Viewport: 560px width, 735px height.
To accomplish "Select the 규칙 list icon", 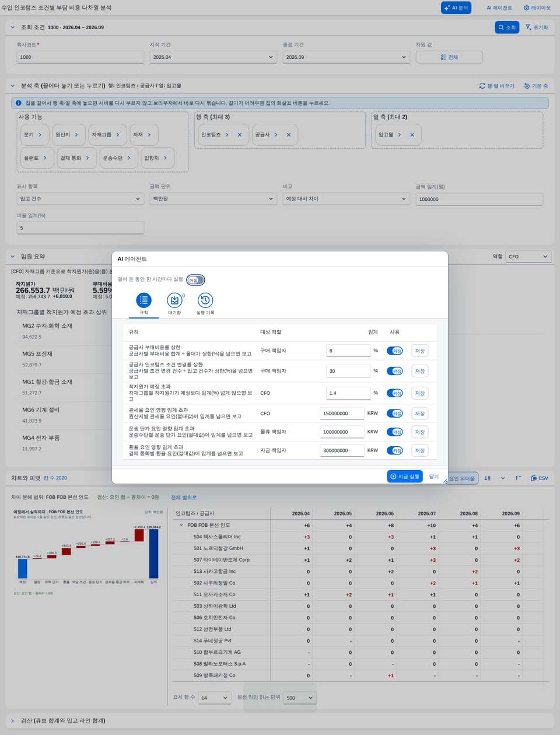I will point(143,300).
